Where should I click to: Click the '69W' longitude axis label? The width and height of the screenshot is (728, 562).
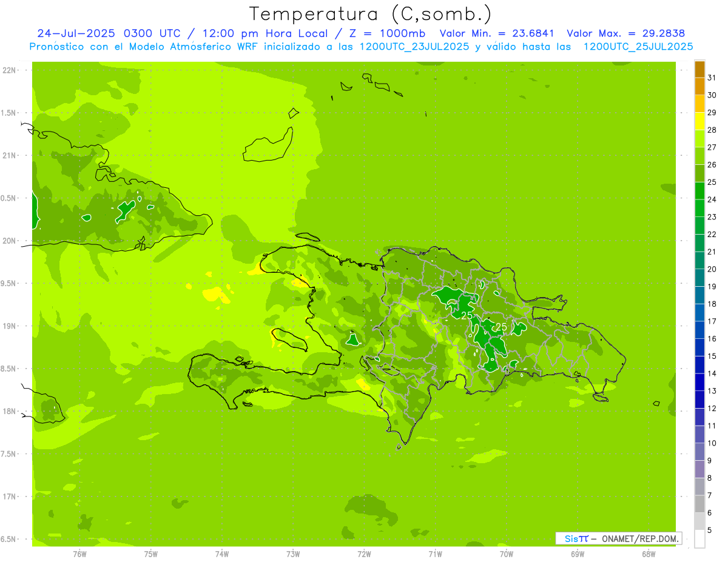[x=578, y=554]
